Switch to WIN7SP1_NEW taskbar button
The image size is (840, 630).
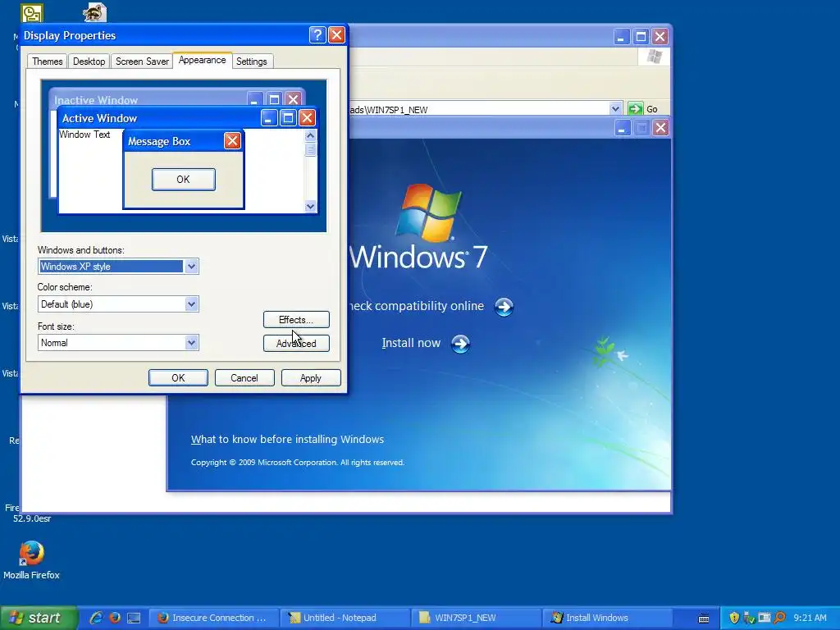coord(477,618)
